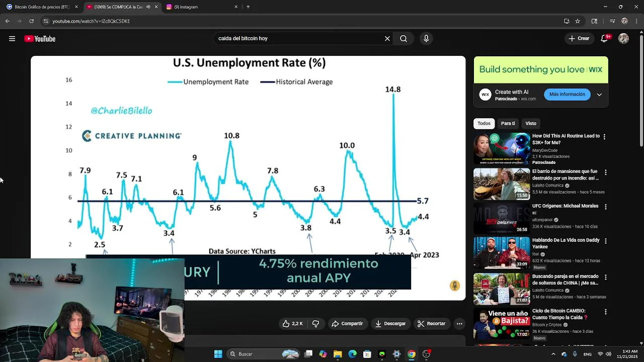Image resolution: width=644 pixels, height=362 pixels.
Task: Select the Visto filter chip
Action: coord(531,123)
